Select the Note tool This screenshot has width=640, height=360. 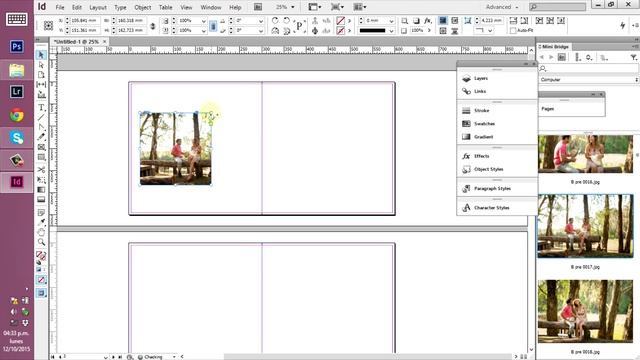[x=41, y=213]
